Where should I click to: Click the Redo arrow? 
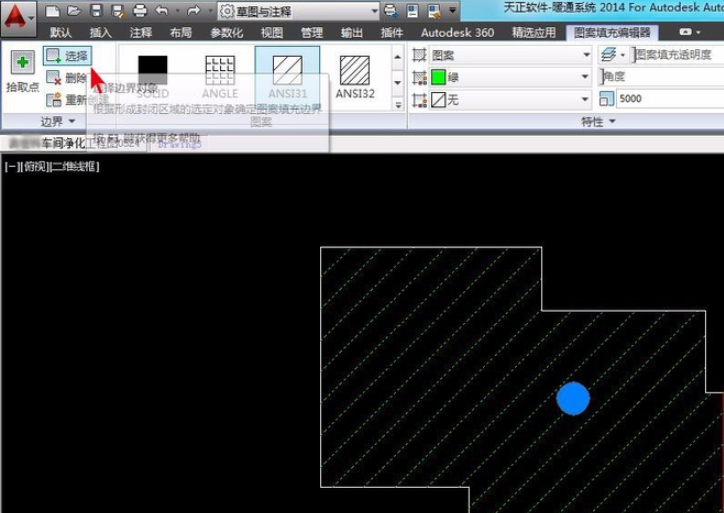click(x=193, y=11)
